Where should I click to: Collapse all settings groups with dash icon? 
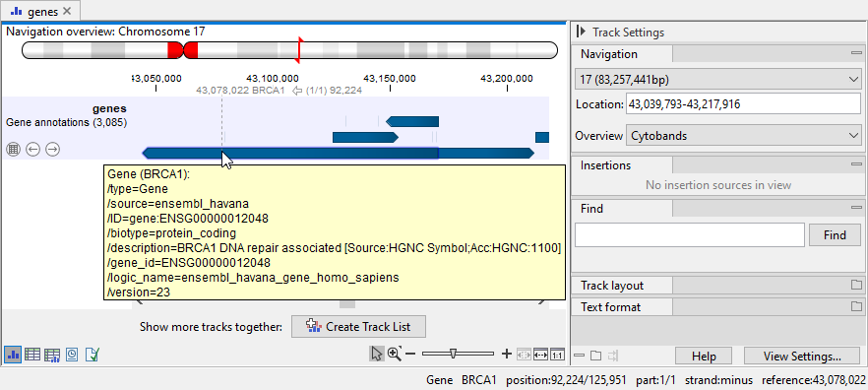click(579, 356)
